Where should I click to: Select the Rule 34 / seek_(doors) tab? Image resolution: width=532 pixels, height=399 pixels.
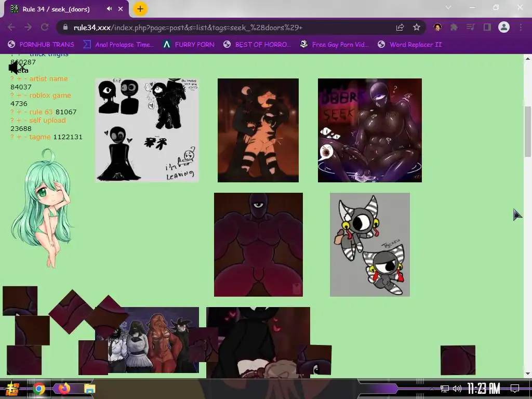pyautogui.click(x=66, y=9)
